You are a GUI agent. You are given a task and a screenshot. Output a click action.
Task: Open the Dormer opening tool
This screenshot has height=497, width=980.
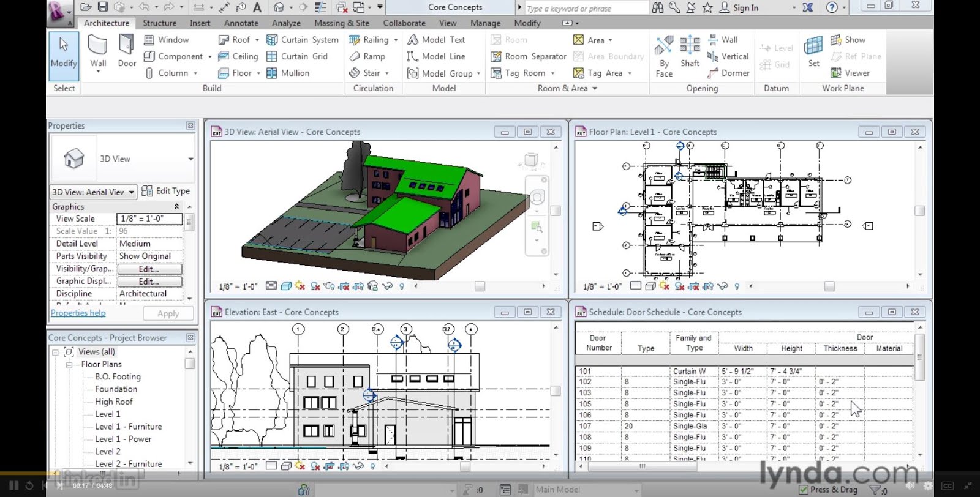click(728, 73)
